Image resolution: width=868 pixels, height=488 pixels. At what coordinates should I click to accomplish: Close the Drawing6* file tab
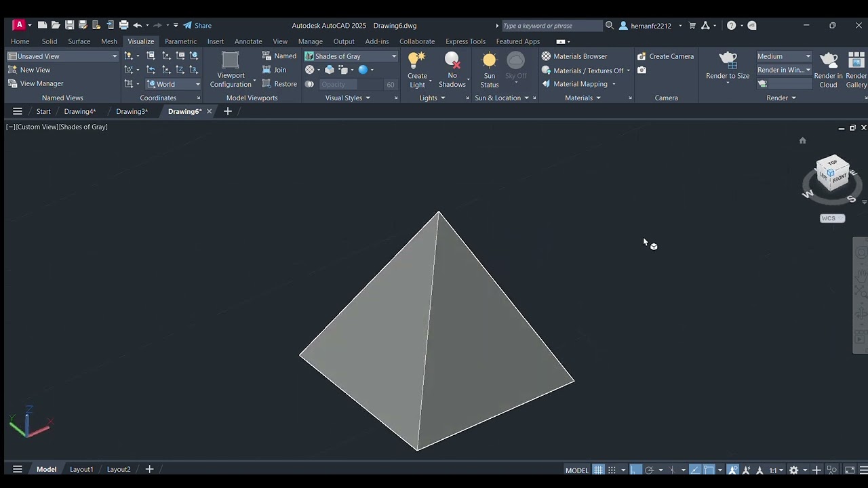(x=209, y=111)
